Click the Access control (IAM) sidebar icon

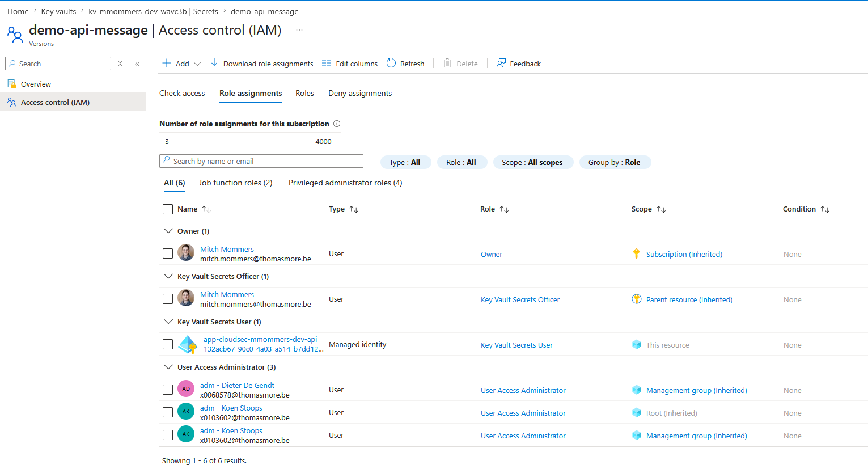[x=12, y=102]
